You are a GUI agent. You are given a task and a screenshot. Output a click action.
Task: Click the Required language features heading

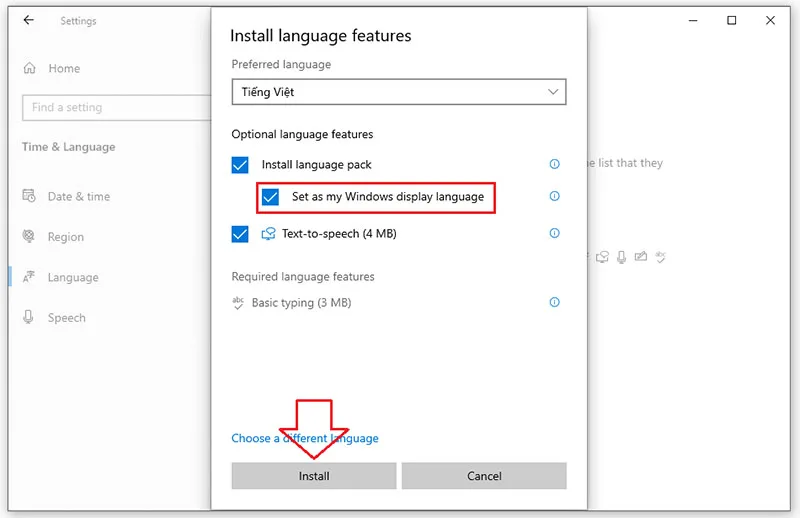(303, 277)
